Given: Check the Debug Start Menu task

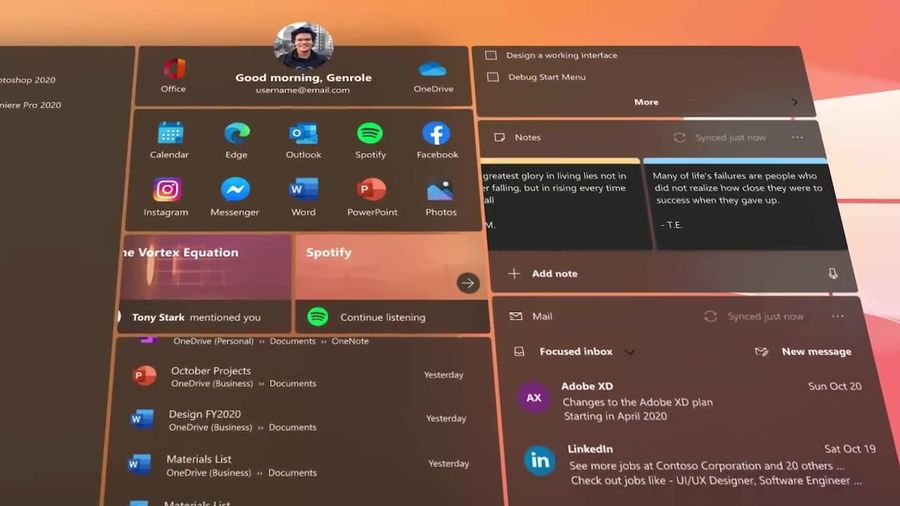Looking at the screenshot, I should point(492,77).
